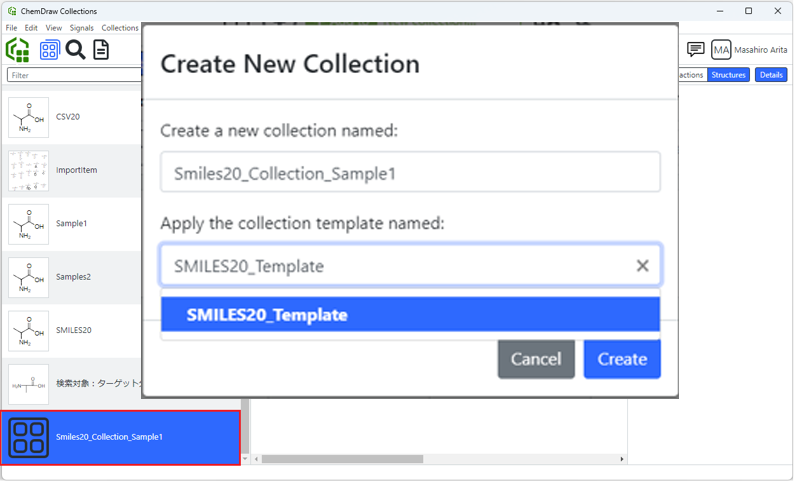Image resolution: width=795 pixels, height=481 pixels.
Task: Click the MA user avatar icon
Action: pyautogui.click(x=721, y=50)
